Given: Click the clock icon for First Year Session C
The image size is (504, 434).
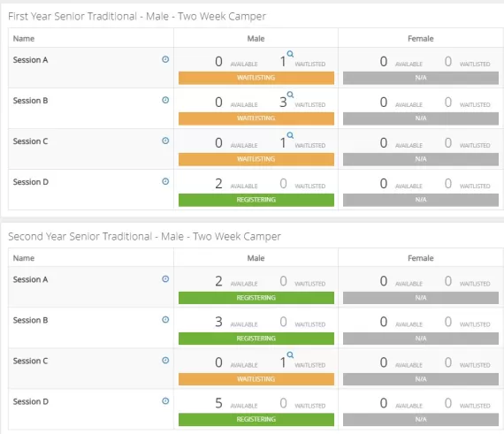Looking at the screenshot, I should pos(165,141).
